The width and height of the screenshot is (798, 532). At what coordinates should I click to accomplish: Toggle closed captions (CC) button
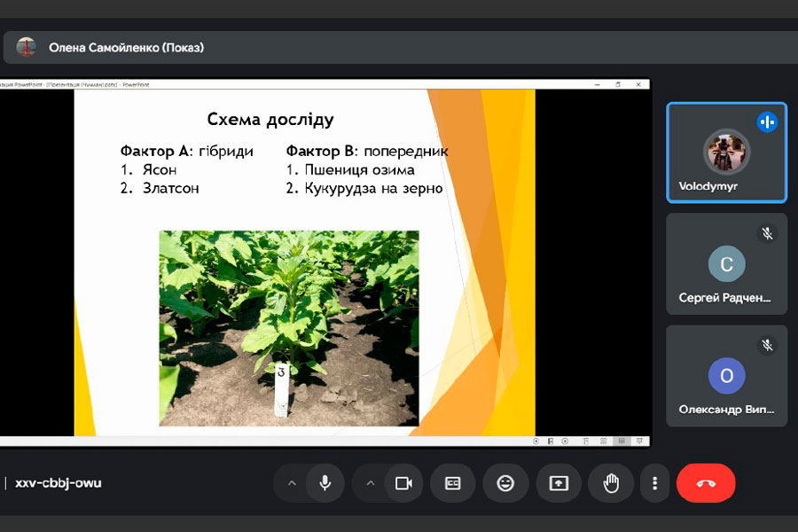pyautogui.click(x=453, y=483)
